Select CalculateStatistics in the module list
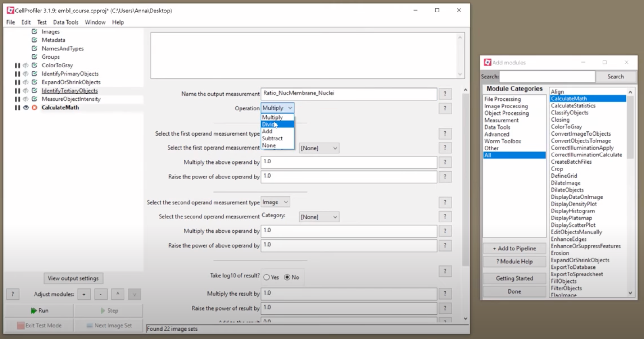The height and width of the screenshot is (339, 644). click(x=573, y=106)
